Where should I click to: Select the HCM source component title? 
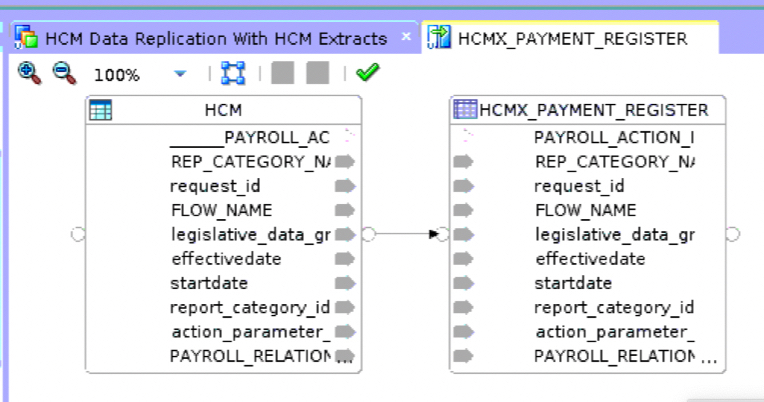[x=223, y=110]
